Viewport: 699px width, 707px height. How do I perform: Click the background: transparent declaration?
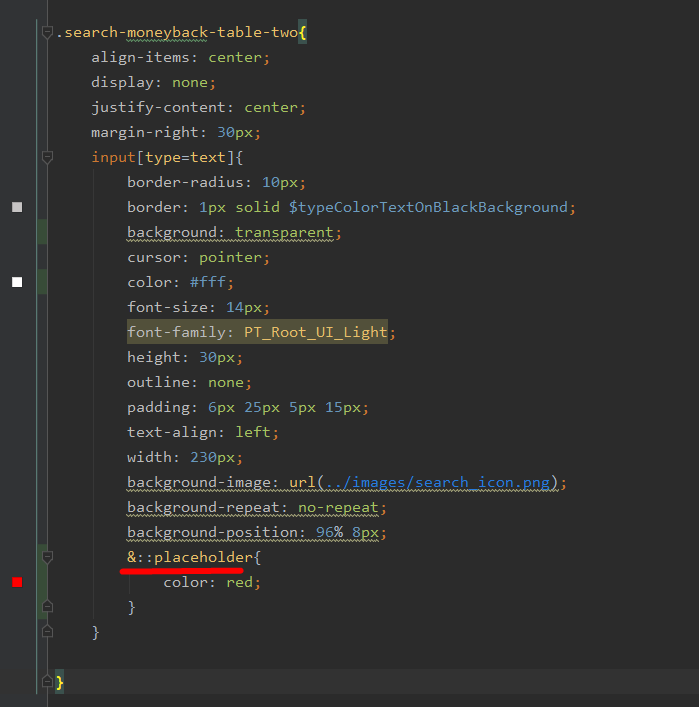click(x=234, y=233)
